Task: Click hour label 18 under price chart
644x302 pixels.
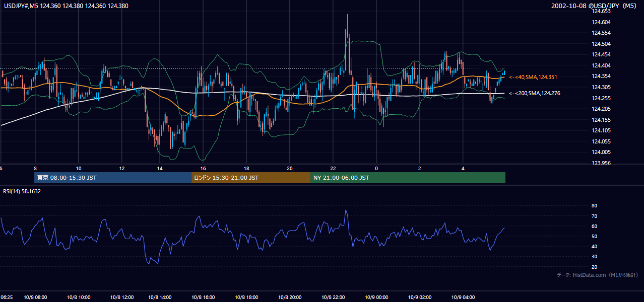Action: point(246,169)
